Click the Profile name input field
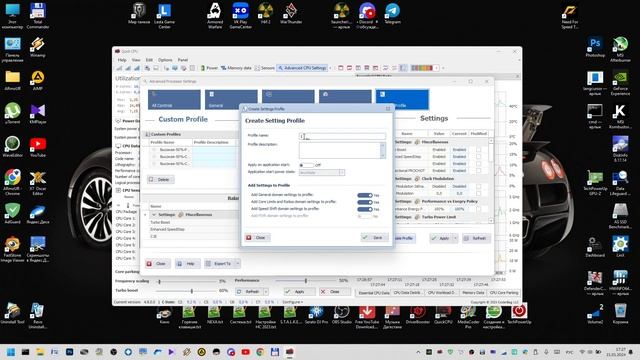The width and height of the screenshot is (640, 360). 342,136
